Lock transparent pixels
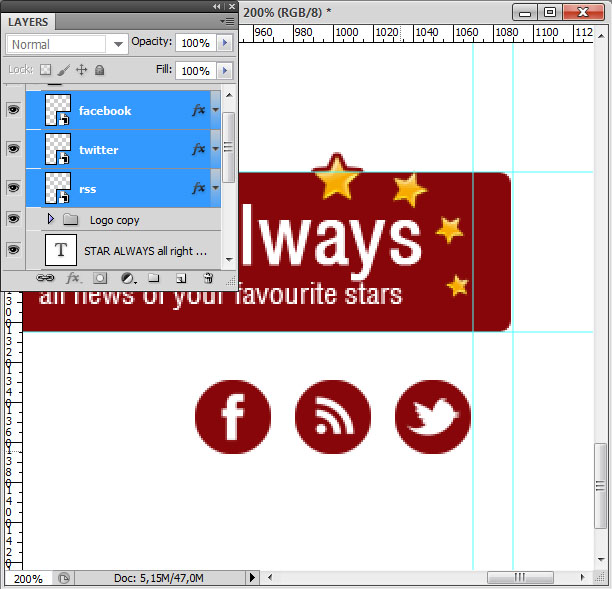 46,70
